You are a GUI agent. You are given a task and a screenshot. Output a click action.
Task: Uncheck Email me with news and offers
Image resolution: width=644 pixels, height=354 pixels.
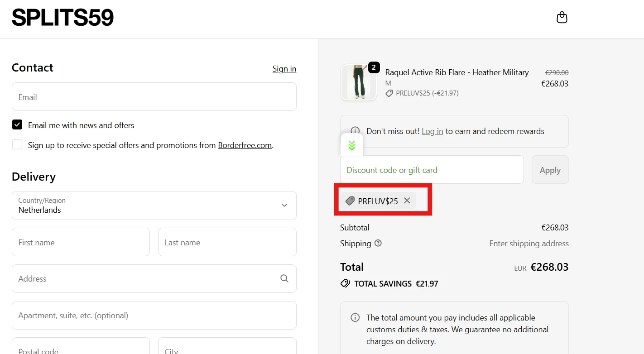17,125
